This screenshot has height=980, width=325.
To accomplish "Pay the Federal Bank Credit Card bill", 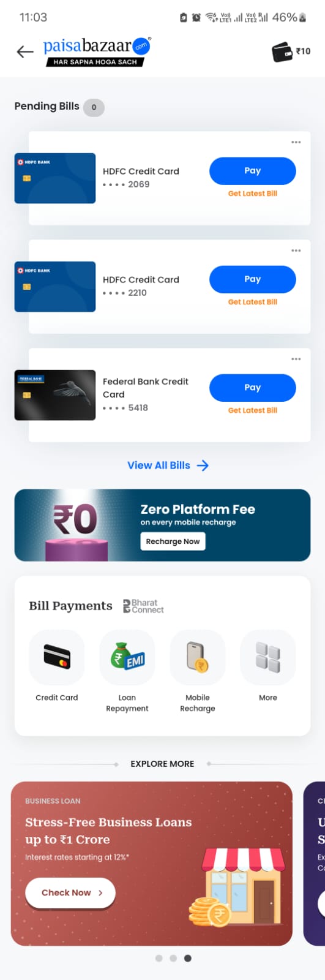I will [x=253, y=388].
